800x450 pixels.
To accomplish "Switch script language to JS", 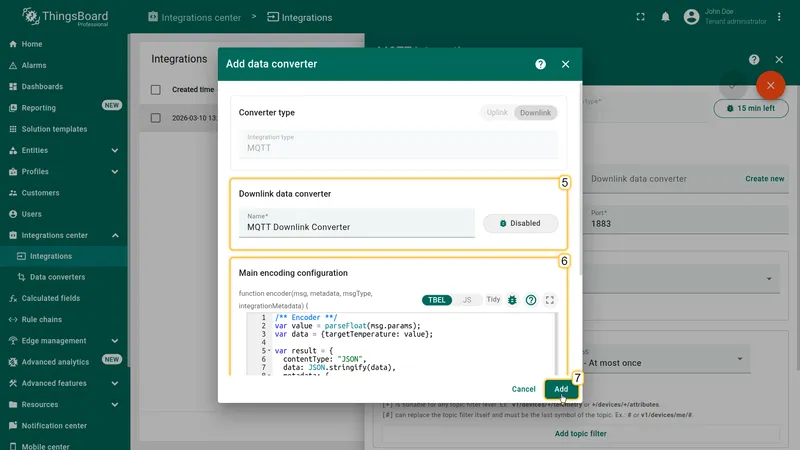I will click(467, 300).
